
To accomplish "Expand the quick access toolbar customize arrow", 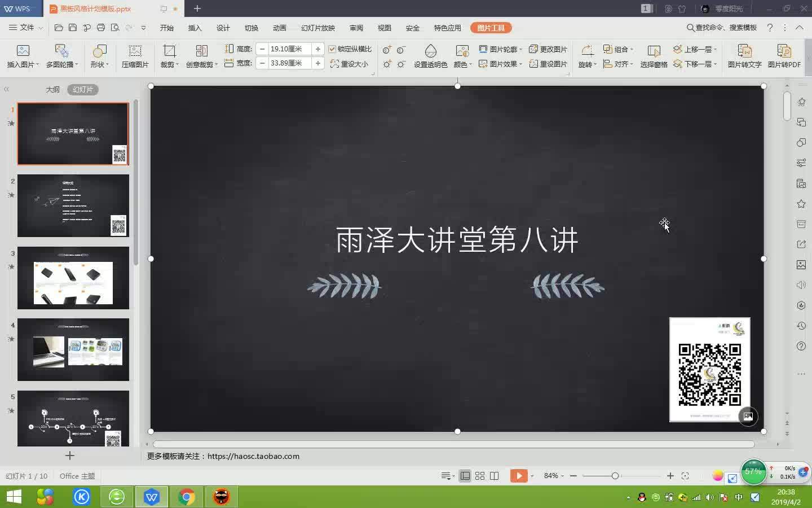I will pyautogui.click(x=143, y=28).
